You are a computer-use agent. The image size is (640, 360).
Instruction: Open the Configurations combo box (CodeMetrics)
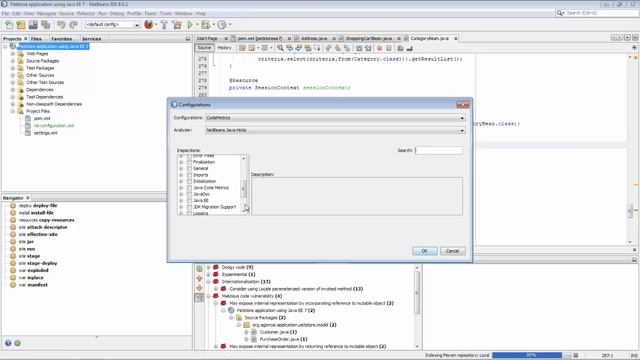[x=335, y=118]
